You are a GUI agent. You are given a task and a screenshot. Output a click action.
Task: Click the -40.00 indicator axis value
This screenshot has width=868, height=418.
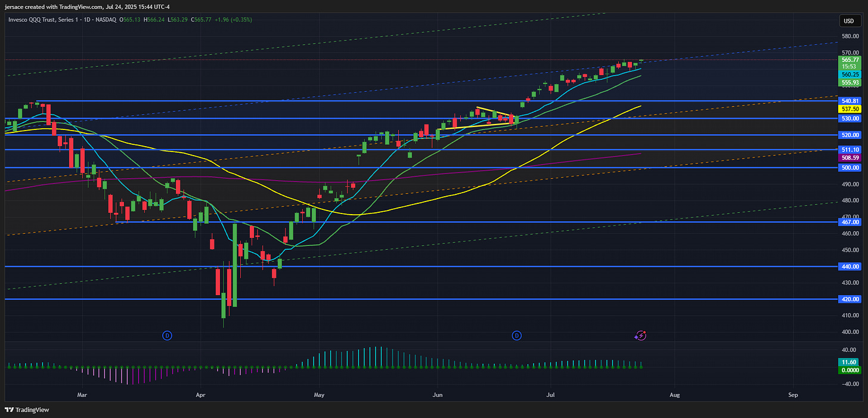coord(850,383)
